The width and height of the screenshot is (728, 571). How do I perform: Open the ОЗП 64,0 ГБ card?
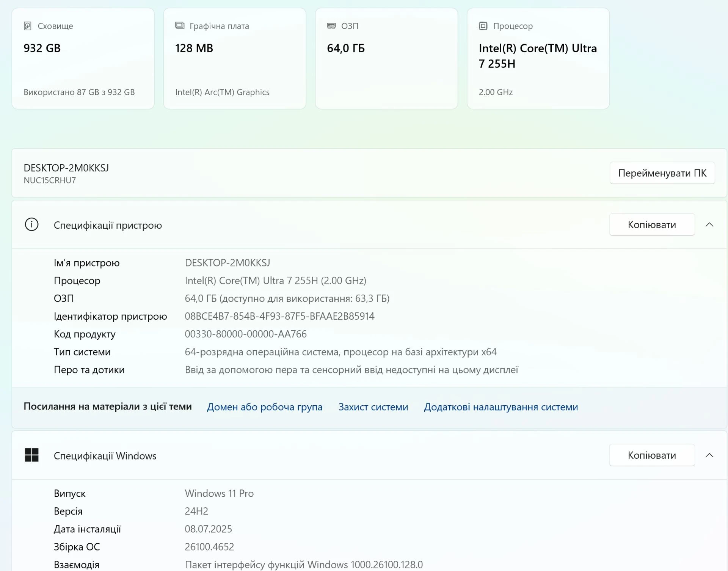coord(386,59)
